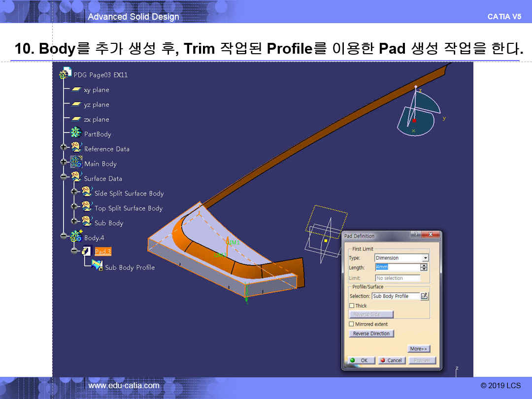The image size is (532, 399).
Task: Click the More>> button
Action: [419, 349]
